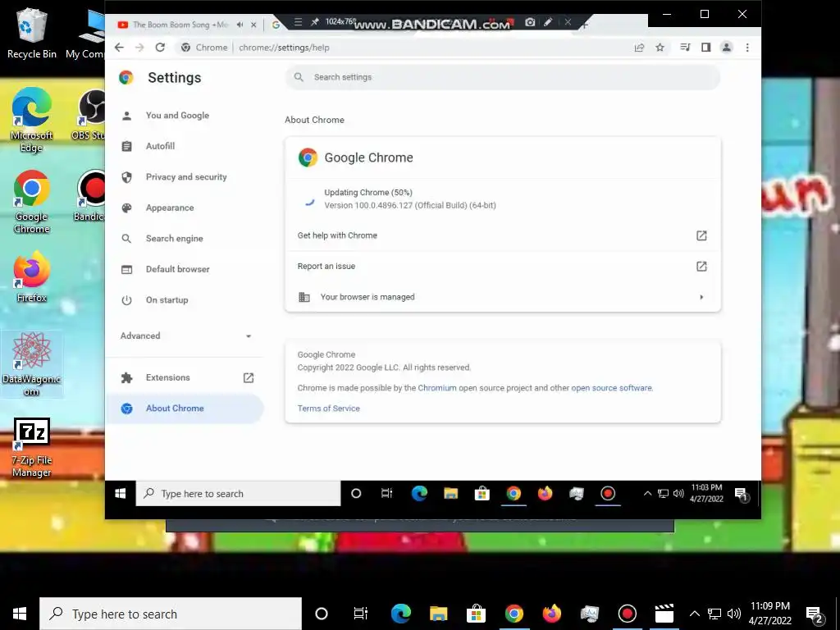This screenshot has width=840, height=630.
Task: Open the media controls icon in Chrome's toolbar
Action: [685, 48]
